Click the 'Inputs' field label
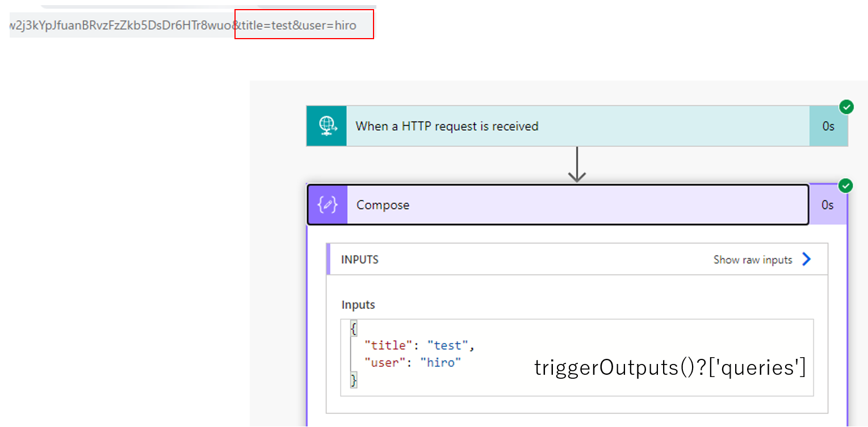Viewport: 868px width, 427px height. [358, 305]
